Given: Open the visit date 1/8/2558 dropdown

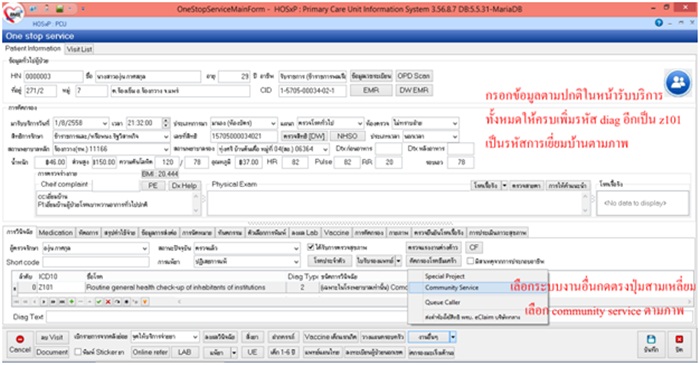Looking at the screenshot, I should 104,123.
